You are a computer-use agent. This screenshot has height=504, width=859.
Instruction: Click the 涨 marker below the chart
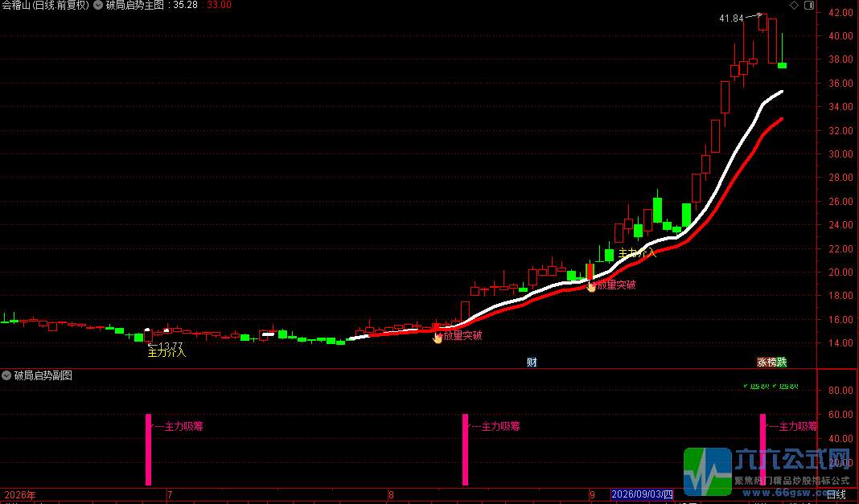pos(762,363)
